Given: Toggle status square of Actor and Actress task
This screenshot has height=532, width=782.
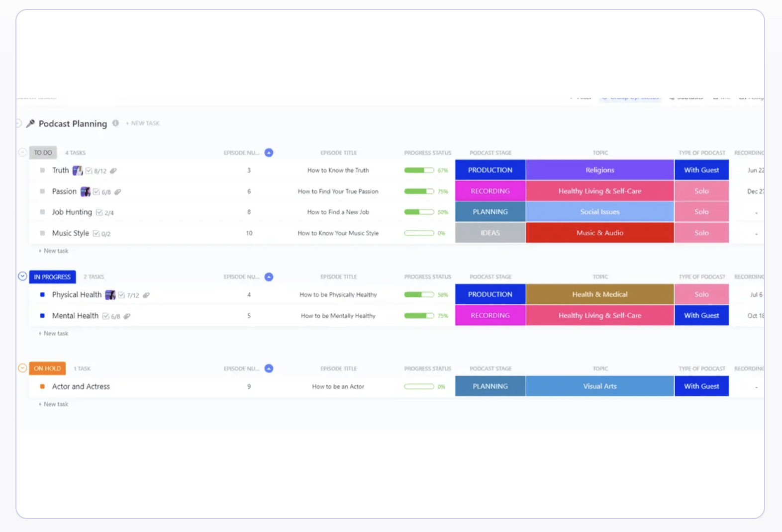Looking at the screenshot, I should (42, 386).
